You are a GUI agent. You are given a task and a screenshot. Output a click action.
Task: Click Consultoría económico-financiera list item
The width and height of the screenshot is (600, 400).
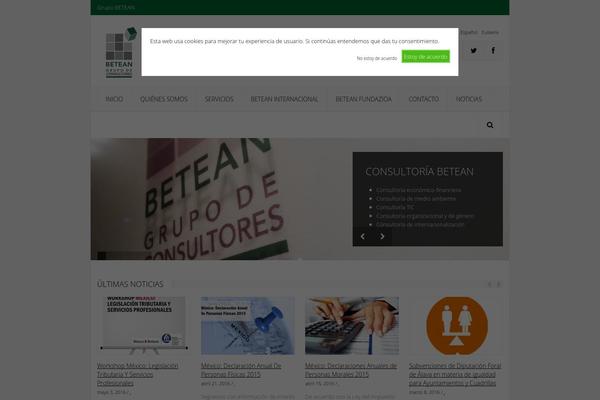(418, 190)
